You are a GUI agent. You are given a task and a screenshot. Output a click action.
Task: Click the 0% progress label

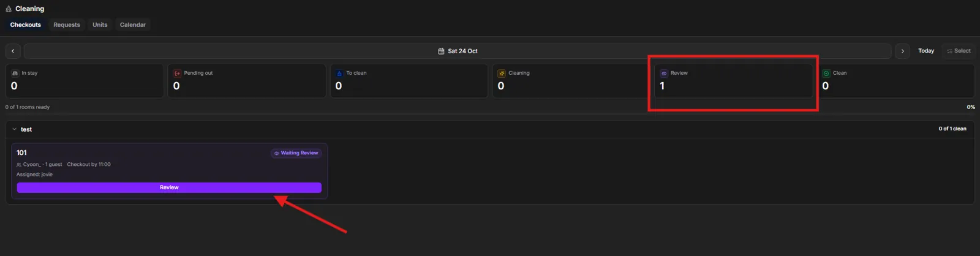coord(971,107)
